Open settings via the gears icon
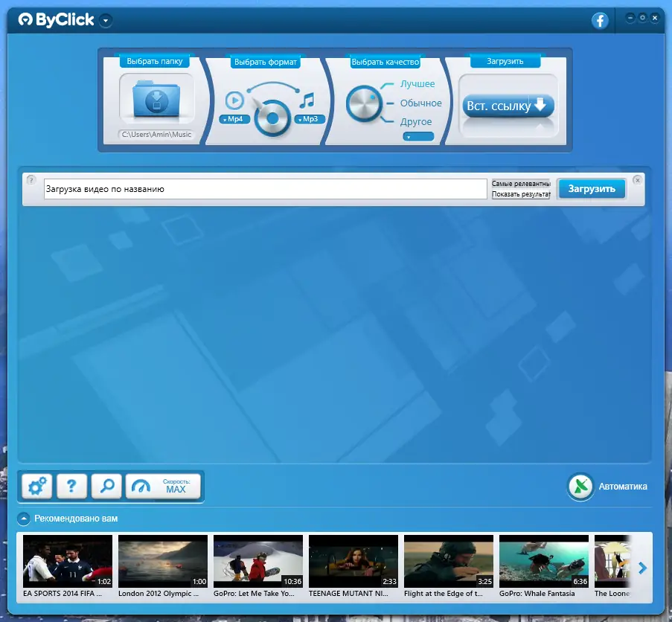The image size is (672, 622). click(x=36, y=486)
